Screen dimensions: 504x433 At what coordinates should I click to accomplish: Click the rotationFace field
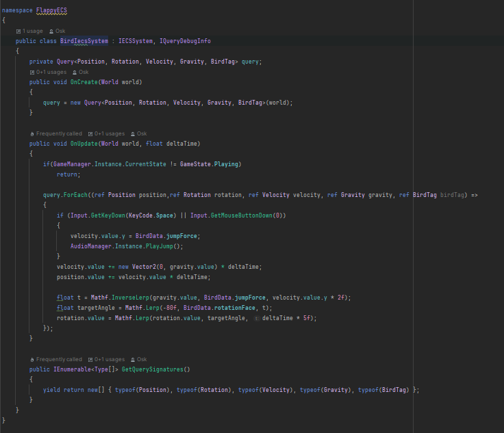coord(235,308)
